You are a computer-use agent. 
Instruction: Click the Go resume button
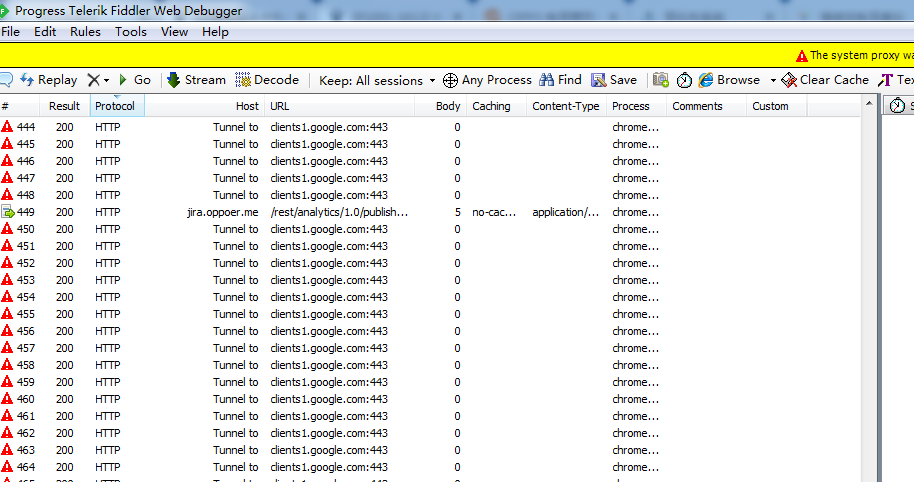(x=135, y=80)
